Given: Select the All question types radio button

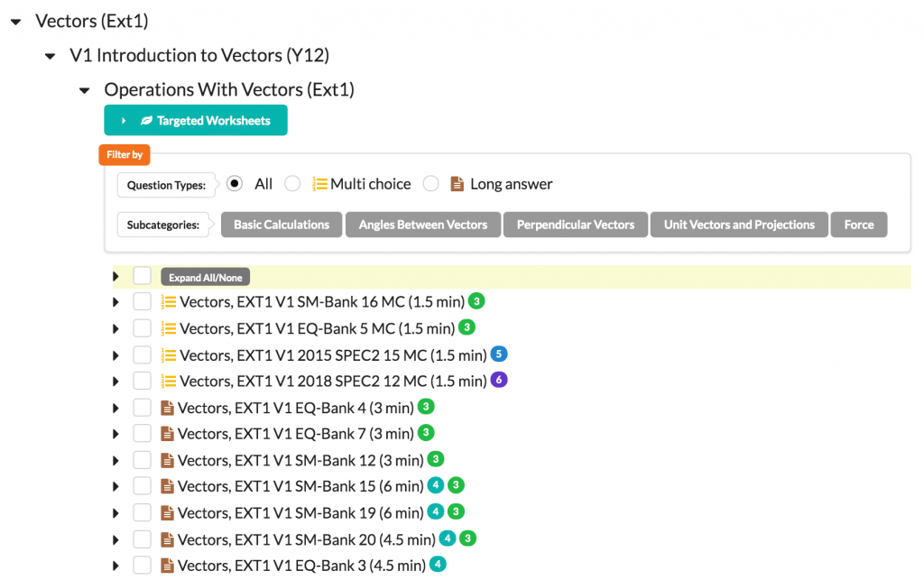Looking at the screenshot, I should click(235, 184).
